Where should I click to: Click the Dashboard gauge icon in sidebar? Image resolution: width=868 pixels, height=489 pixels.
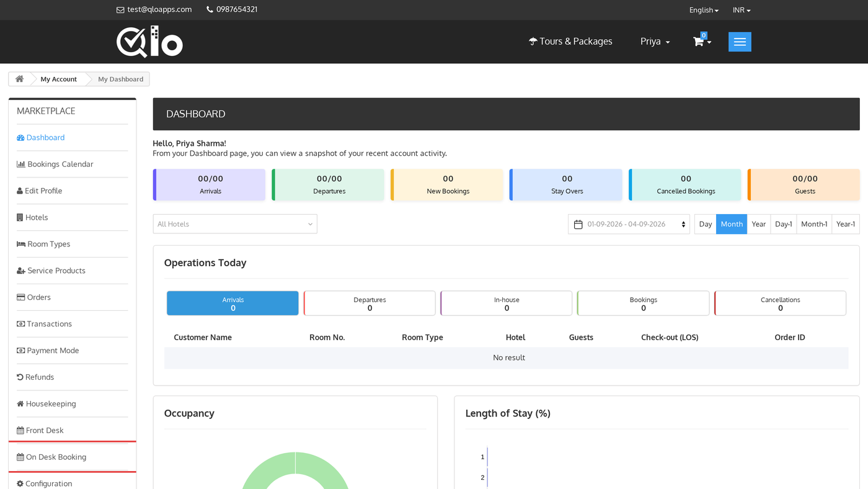click(20, 138)
